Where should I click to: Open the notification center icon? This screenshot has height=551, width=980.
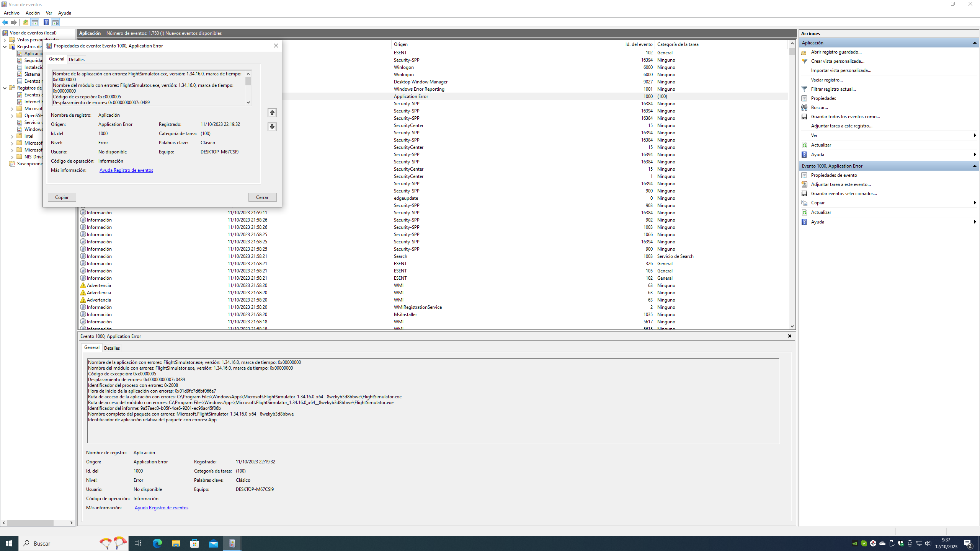point(968,543)
